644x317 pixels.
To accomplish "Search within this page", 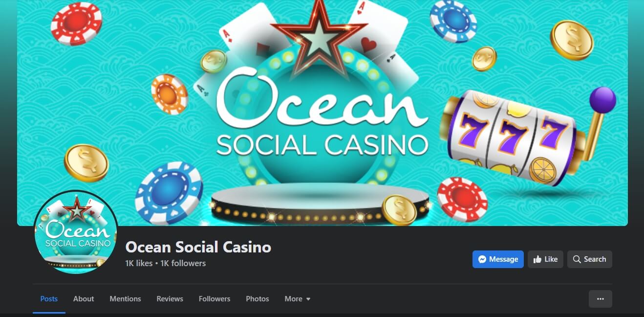I will point(590,259).
